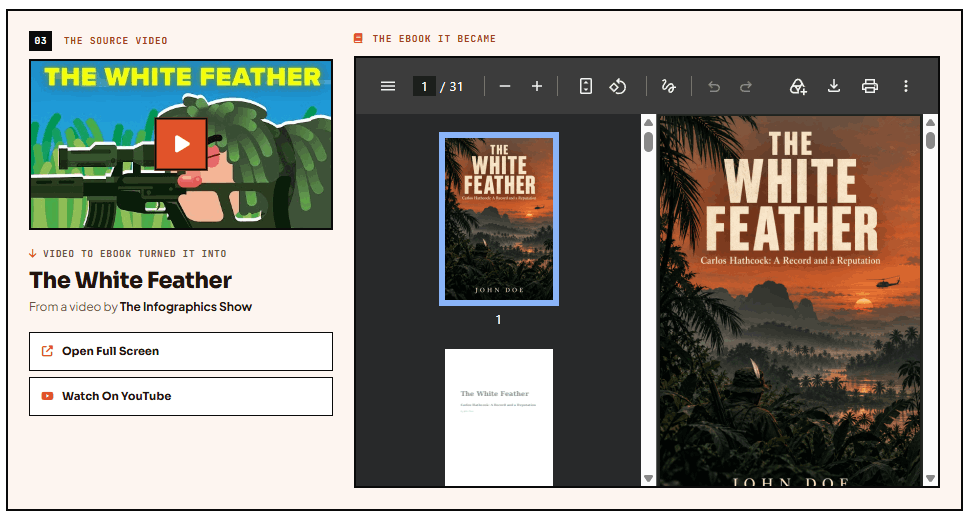Click the external link icon on Open Full Screen
This screenshot has width=966, height=514.
pyautogui.click(x=47, y=351)
